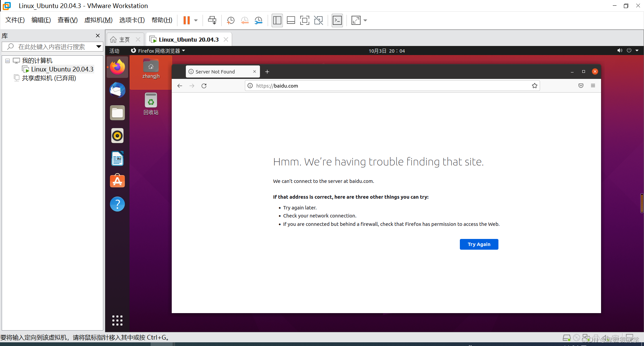
Task: Go forward in Firefox navigation
Action: (192, 86)
